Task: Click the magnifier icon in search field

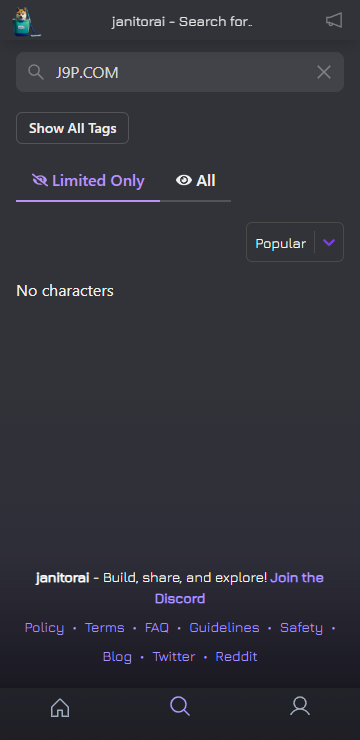Action: pyautogui.click(x=36, y=72)
